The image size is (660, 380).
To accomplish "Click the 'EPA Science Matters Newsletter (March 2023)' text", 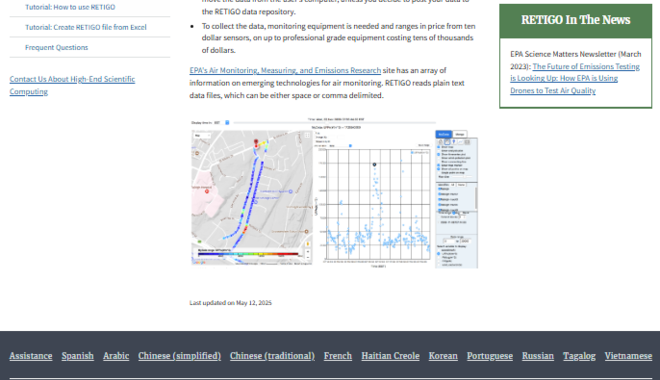I will point(575,60).
